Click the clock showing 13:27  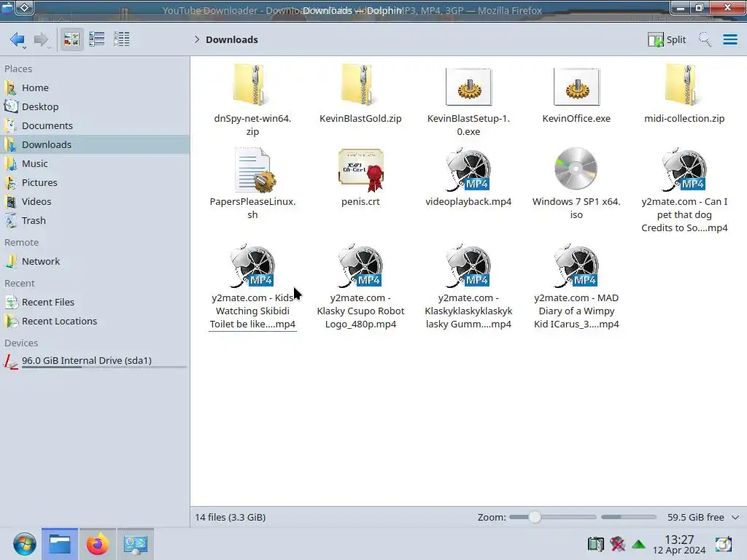(679, 545)
